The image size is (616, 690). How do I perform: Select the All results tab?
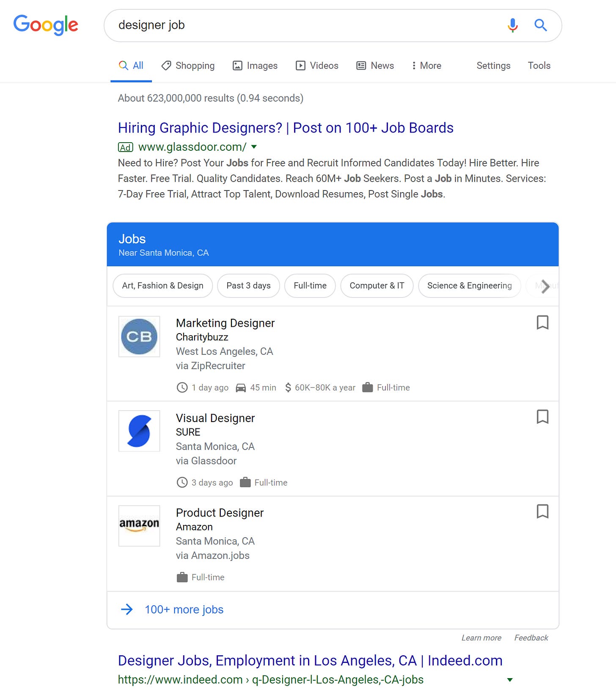131,66
